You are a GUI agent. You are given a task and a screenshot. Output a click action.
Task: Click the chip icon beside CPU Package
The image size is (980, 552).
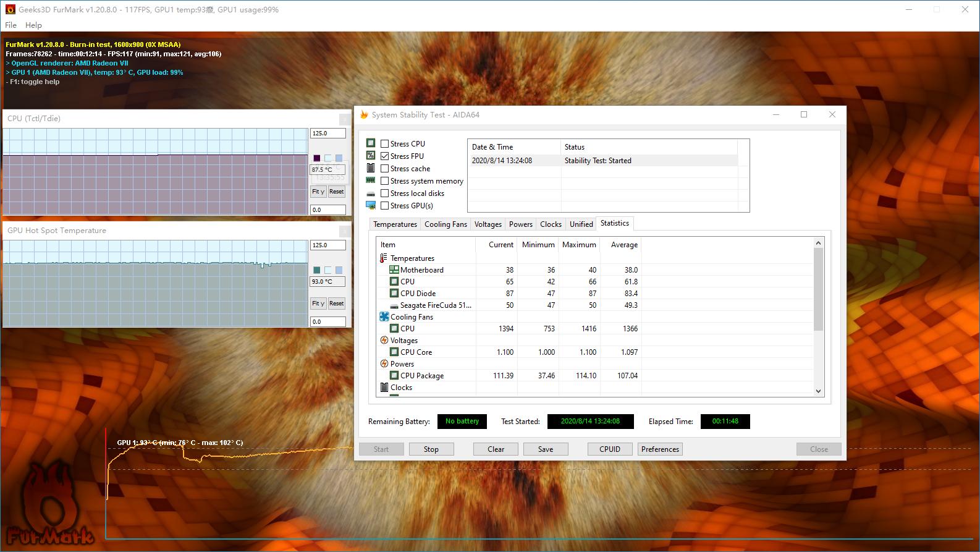tap(394, 376)
